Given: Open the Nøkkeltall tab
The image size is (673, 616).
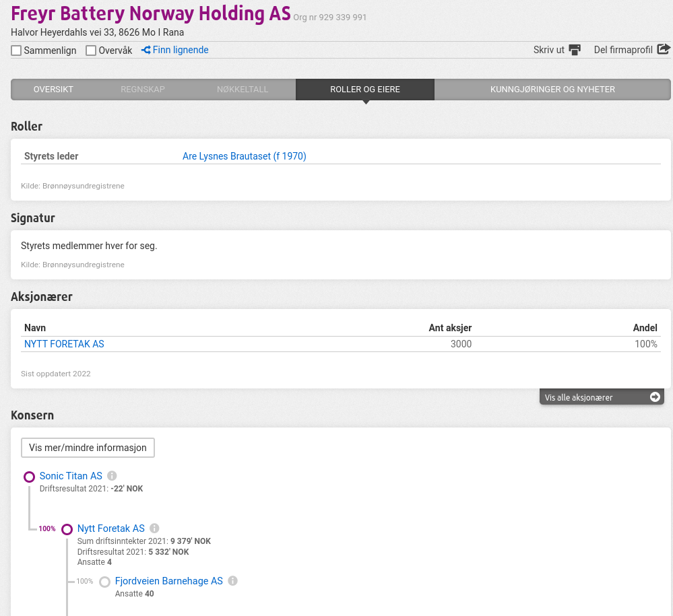Looking at the screenshot, I should pos(243,90).
